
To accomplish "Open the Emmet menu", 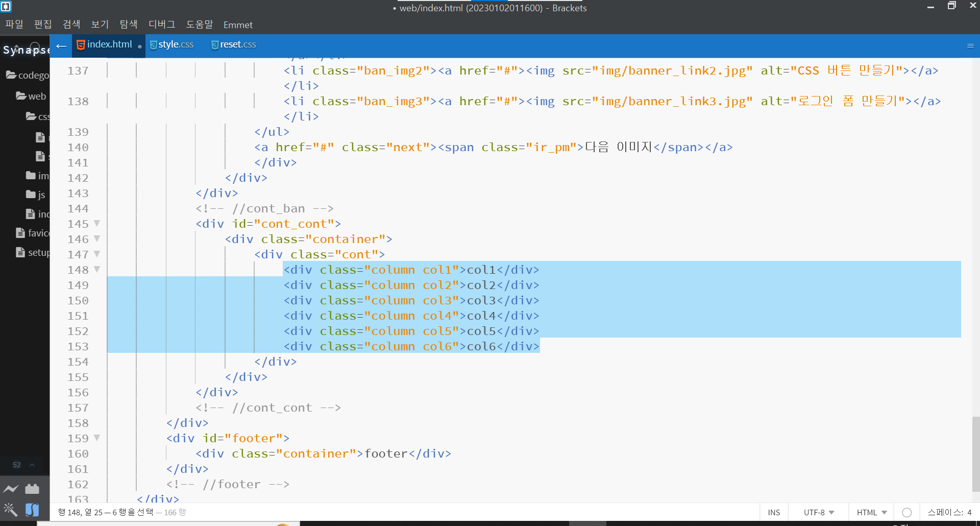I will (x=238, y=25).
